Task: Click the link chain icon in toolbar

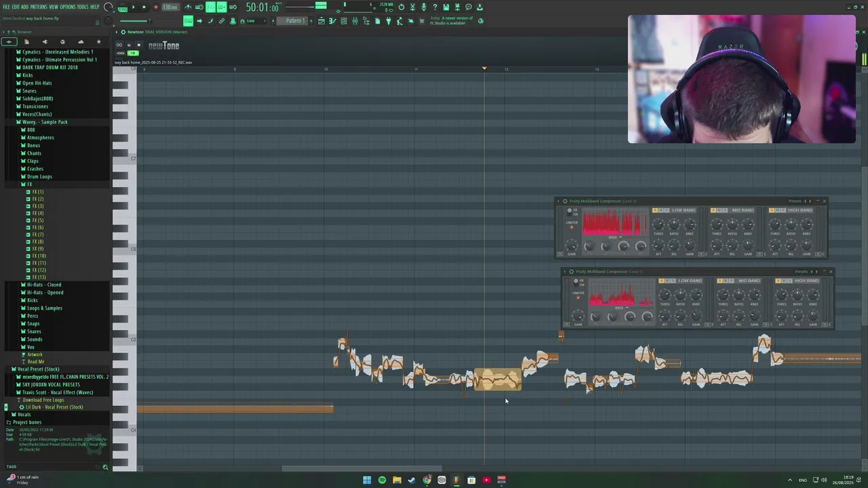Action: pos(221,21)
